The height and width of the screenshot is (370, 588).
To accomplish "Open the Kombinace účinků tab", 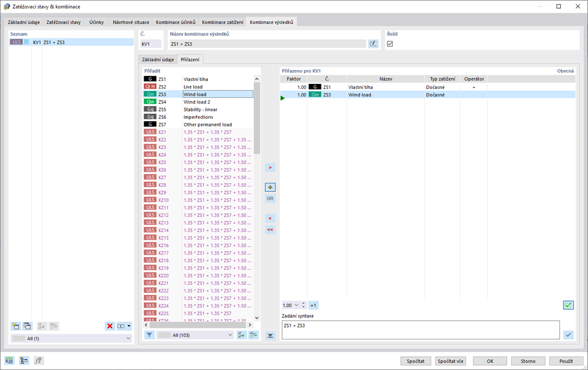I will pyautogui.click(x=176, y=22).
